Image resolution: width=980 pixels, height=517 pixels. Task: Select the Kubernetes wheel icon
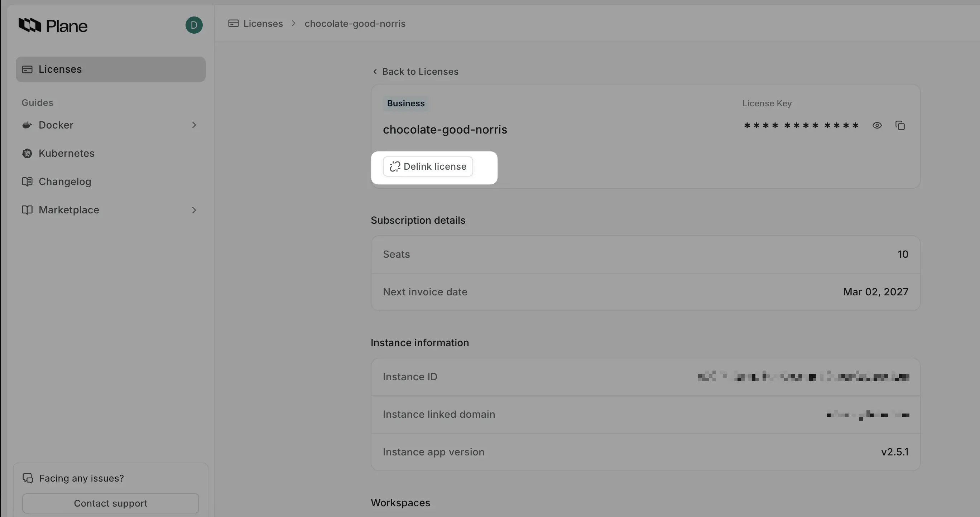[x=27, y=153]
